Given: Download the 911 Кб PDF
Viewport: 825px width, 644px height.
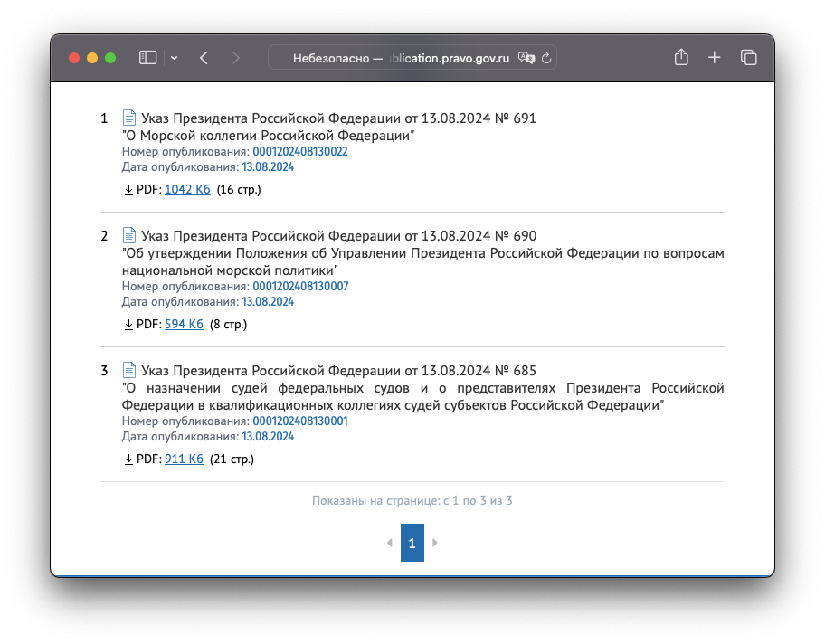Looking at the screenshot, I should (184, 459).
